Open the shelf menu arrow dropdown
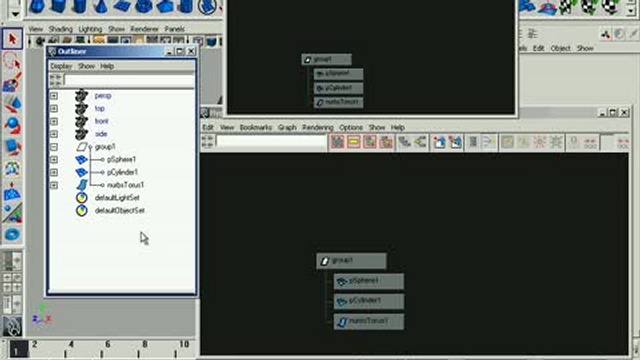640x360 pixels. tap(15, 14)
